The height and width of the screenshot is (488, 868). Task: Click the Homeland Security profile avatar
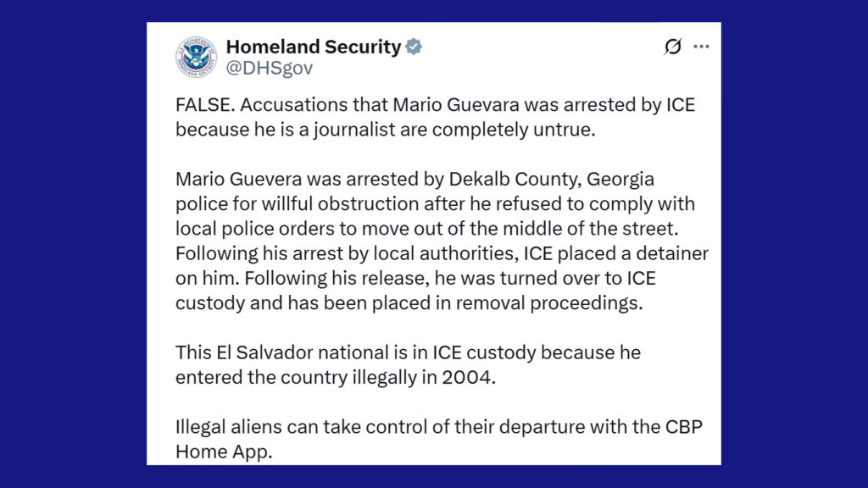(x=196, y=57)
